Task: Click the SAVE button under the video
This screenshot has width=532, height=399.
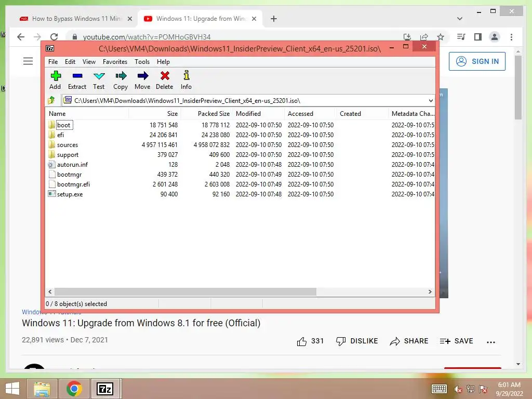Action: [x=456, y=341]
